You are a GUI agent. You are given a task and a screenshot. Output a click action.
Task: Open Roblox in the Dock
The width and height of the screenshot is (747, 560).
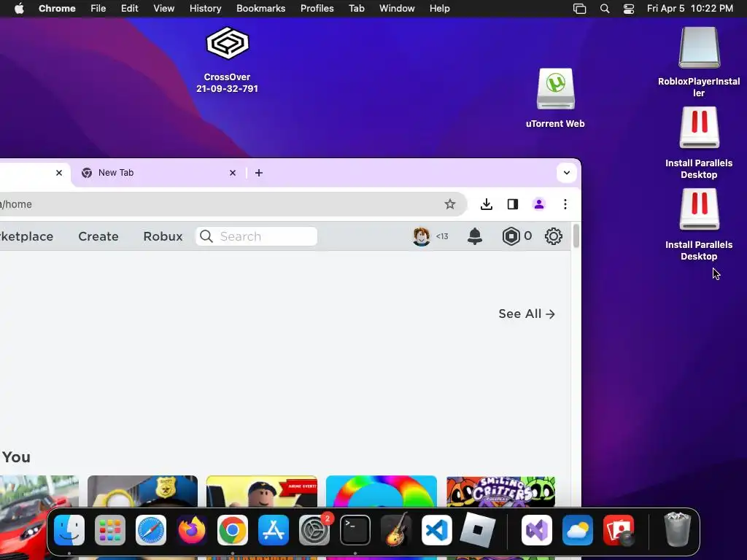[478, 530]
